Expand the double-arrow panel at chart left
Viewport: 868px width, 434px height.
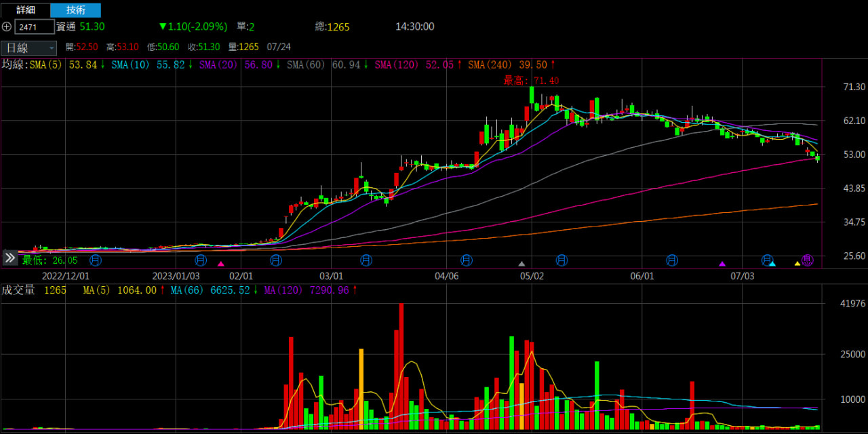[10, 258]
